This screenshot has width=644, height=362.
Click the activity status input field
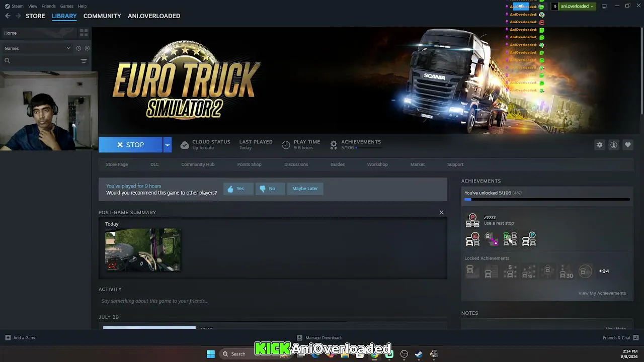point(273,301)
